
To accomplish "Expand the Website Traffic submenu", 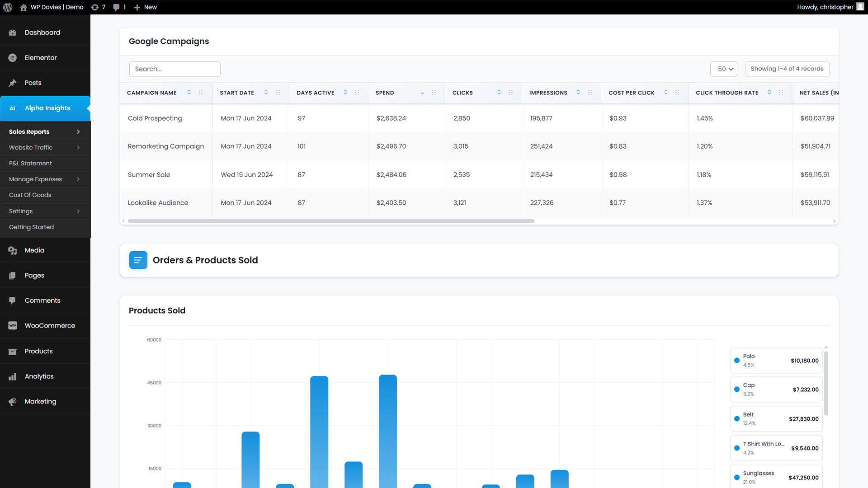I will (78, 148).
